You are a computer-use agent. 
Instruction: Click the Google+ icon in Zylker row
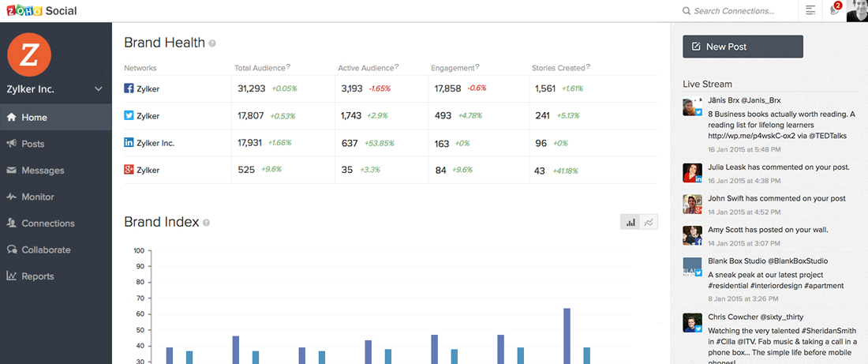[129, 170]
